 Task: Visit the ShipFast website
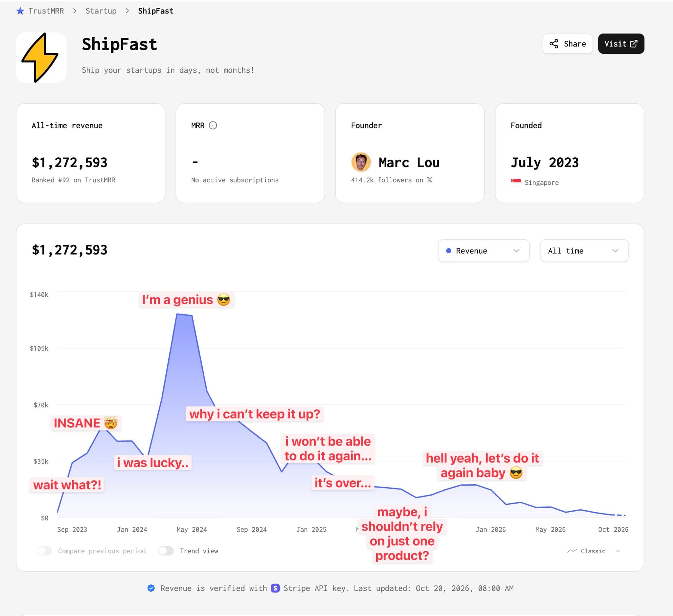pos(621,44)
